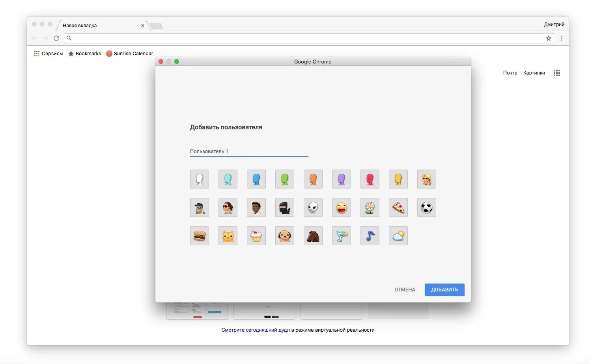Select the alien avatar
This screenshot has width=590, height=364.
(x=313, y=207)
